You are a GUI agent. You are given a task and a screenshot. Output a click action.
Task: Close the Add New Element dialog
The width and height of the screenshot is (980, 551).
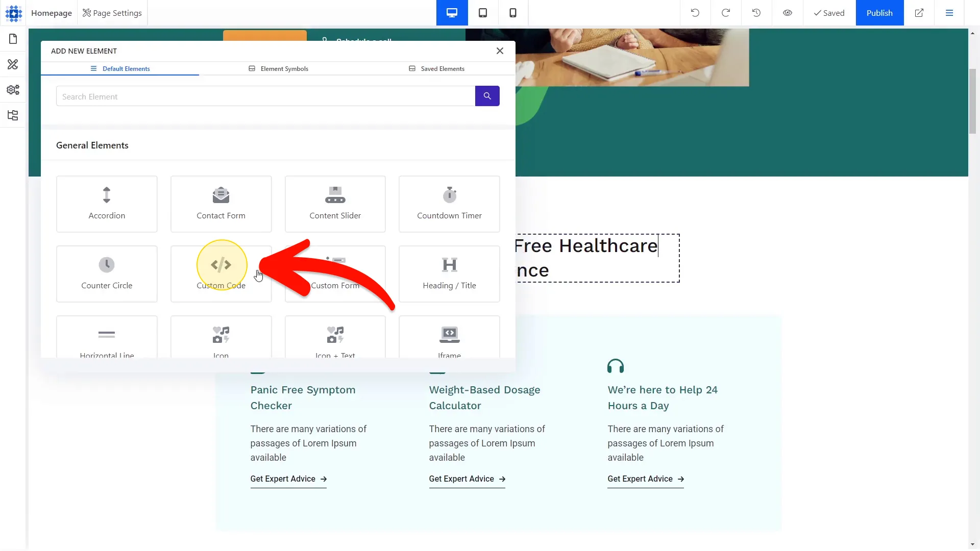point(500,51)
